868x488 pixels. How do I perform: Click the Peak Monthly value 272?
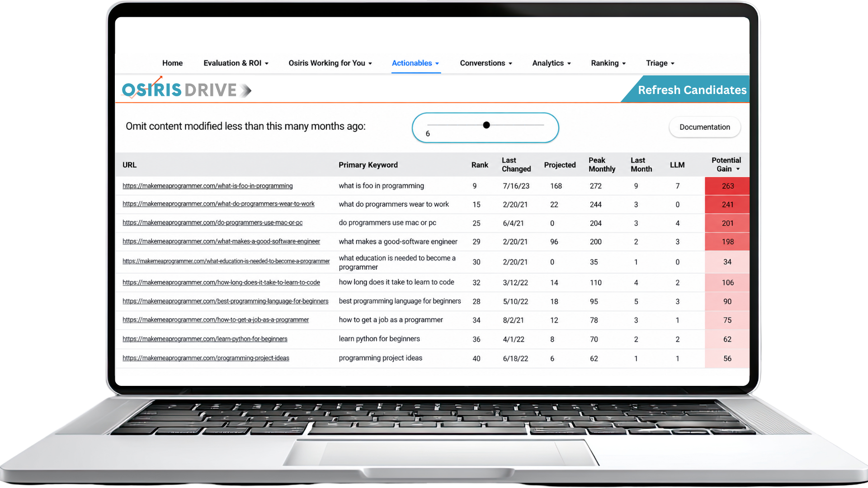(x=595, y=186)
